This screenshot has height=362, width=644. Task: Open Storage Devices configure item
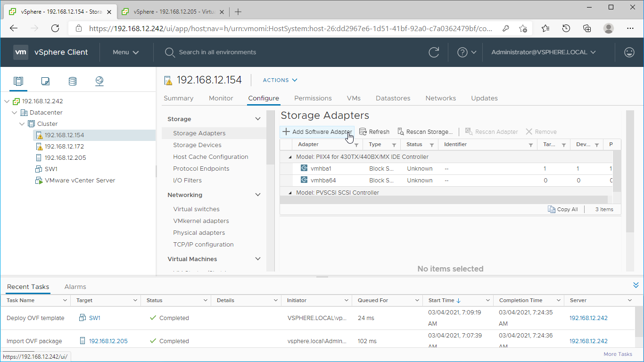197,145
